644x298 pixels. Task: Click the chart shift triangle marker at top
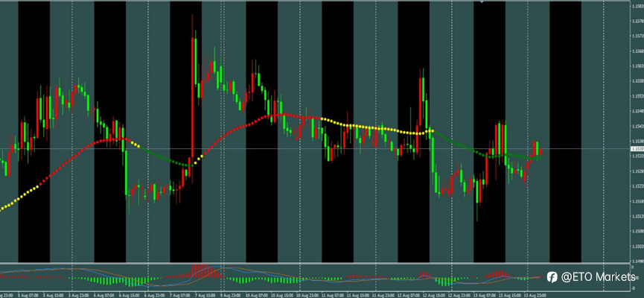click(482, 1)
